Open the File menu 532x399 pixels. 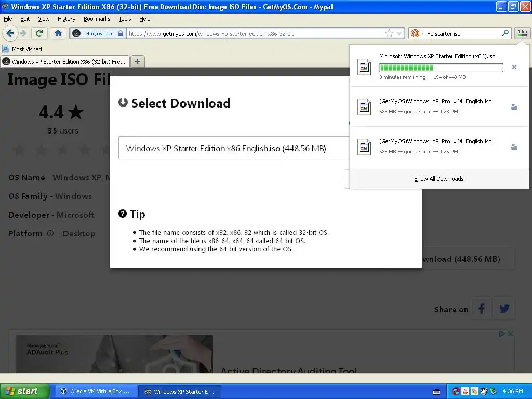pos(8,19)
